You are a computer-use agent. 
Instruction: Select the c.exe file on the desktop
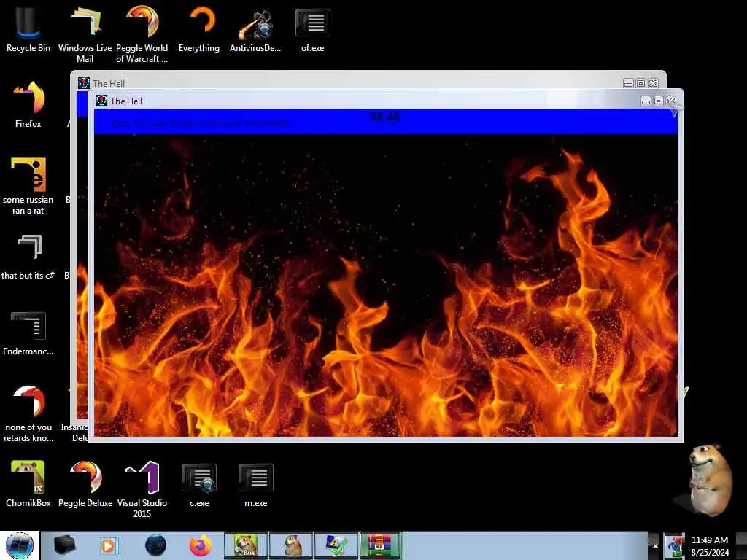point(199,483)
